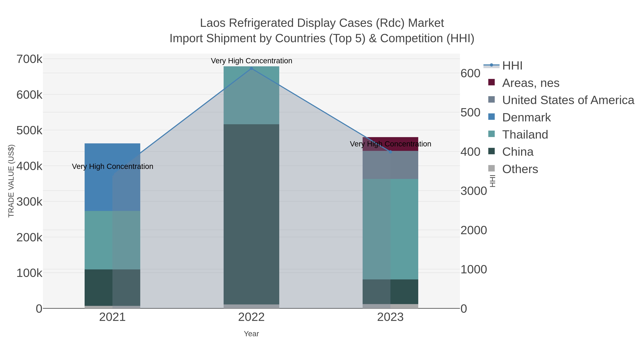The height and width of the screenshot is (362, 644).
Task: Click the 2022 HHI data point marker
Action: coord(252,68)
